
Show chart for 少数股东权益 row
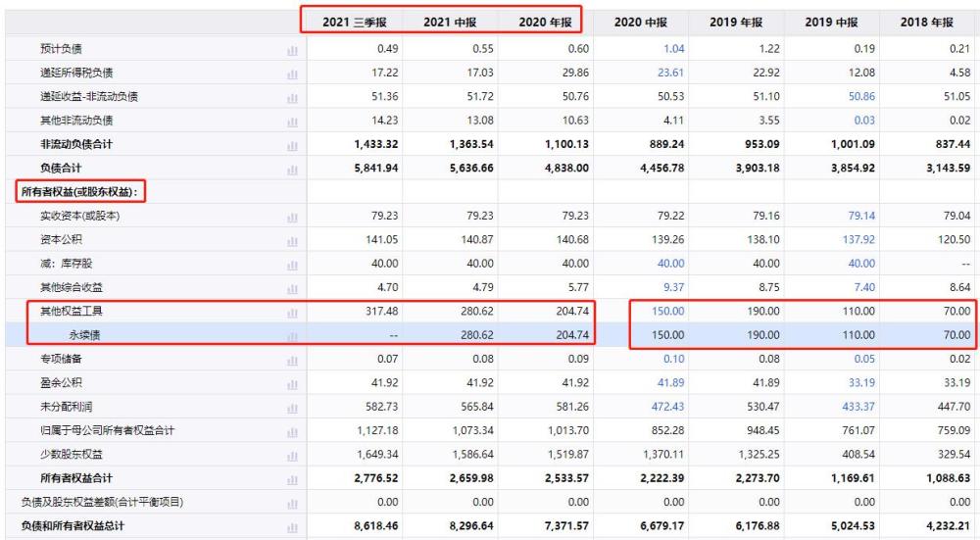click(291, 456)
